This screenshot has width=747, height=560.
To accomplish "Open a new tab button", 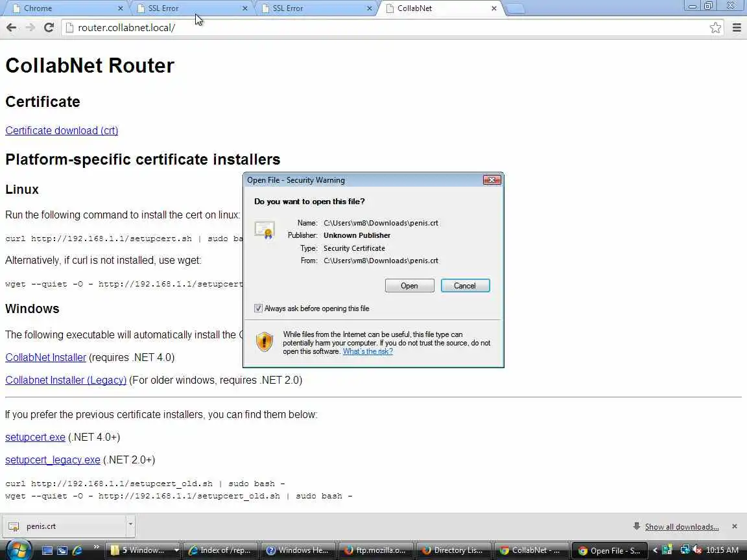I will point(515,8).
